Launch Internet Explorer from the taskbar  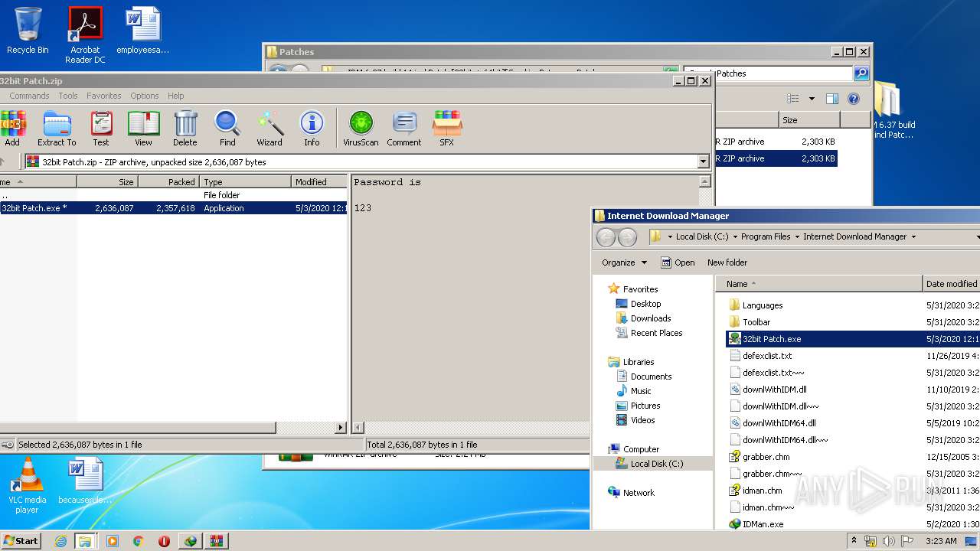pos(60,541)
